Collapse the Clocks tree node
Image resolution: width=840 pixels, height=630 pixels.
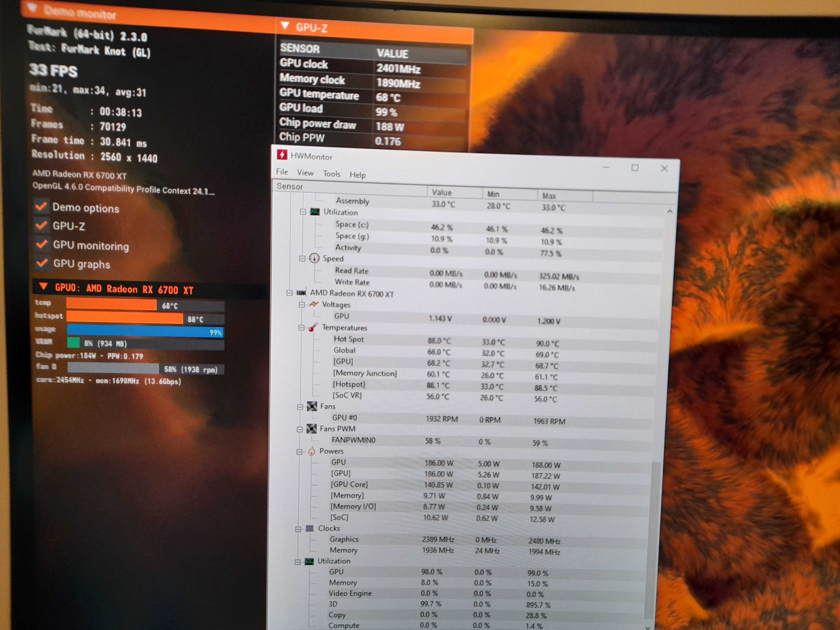[x=298, y=529]
